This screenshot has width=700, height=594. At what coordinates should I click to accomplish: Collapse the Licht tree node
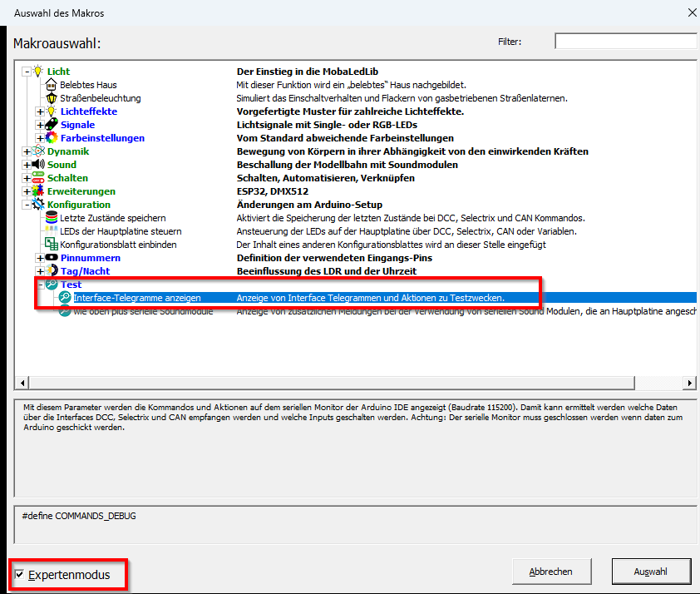pos(27,72)
